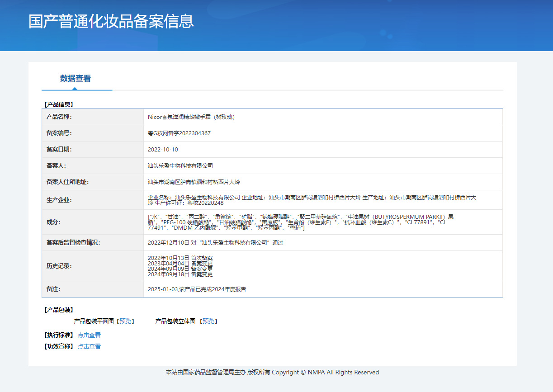Click the 2022年10月13日 首次备案 record

coord(180,258)
